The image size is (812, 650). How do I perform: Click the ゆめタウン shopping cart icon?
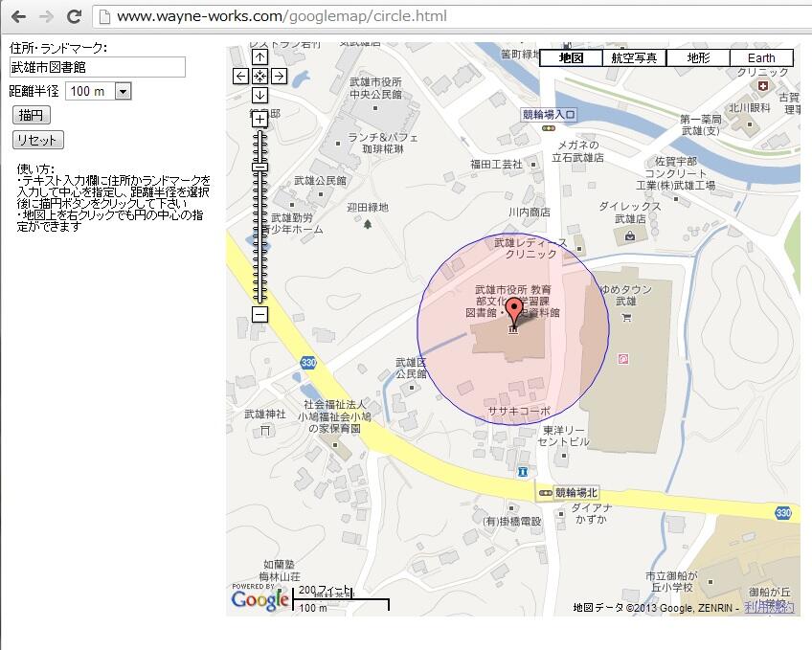(x=626, y=317)
